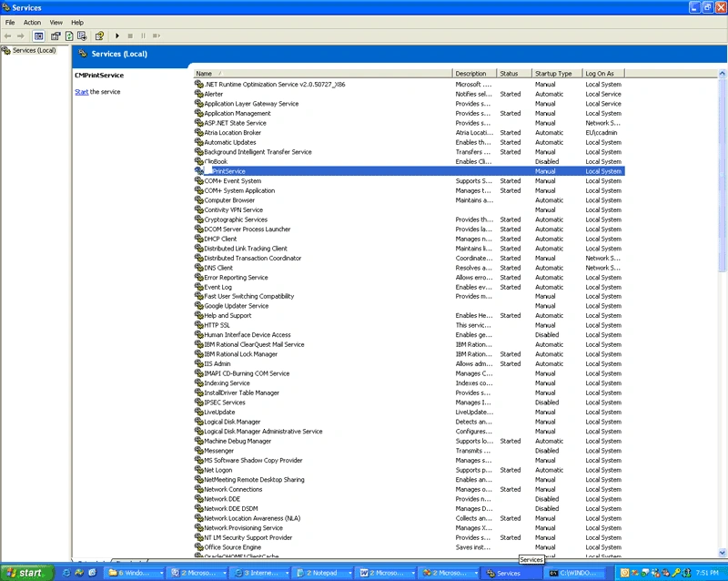This screenshot has height=581, width=728.
Task: Select the Indexing Service row
Action: (409, 383)
